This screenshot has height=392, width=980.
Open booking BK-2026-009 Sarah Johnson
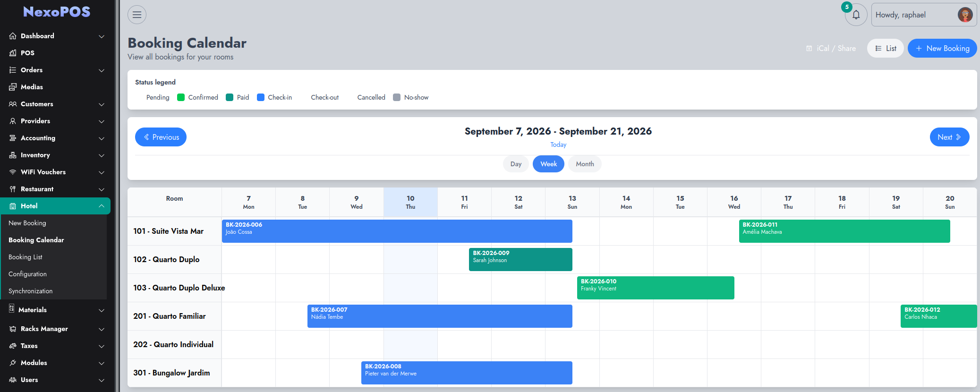(520, 259)
